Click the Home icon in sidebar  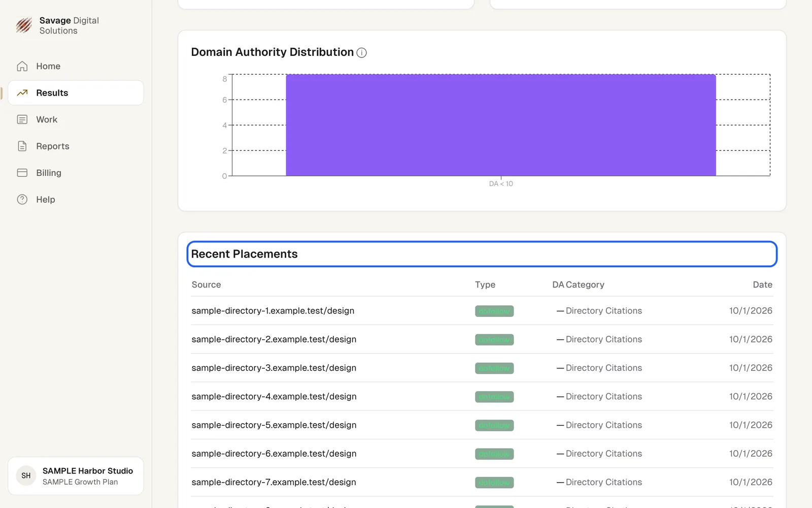point(22,66)
